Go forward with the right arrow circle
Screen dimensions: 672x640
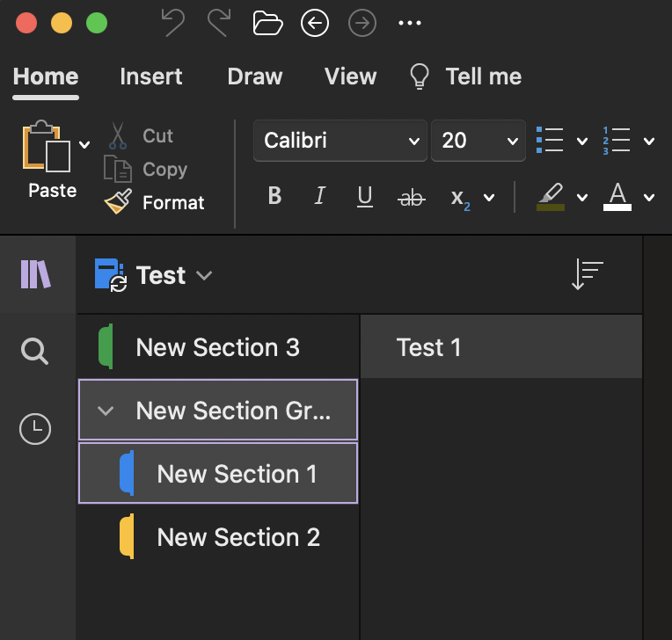click(362, 23)
